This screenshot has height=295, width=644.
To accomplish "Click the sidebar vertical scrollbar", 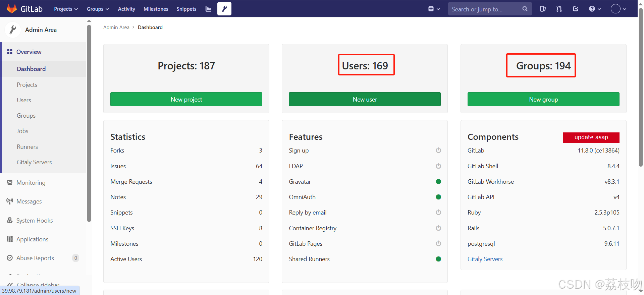I will click(89, 124).
